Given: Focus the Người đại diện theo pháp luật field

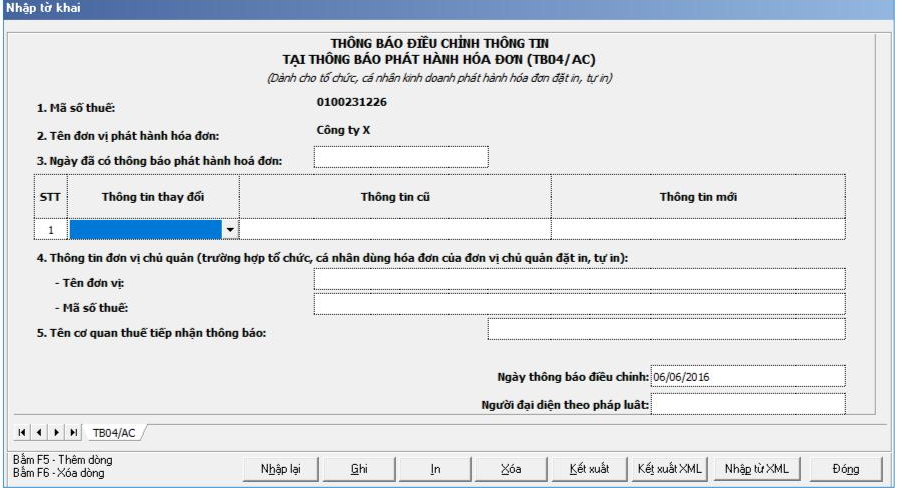Looking at the screenshot, I should (x=748, y=404).
